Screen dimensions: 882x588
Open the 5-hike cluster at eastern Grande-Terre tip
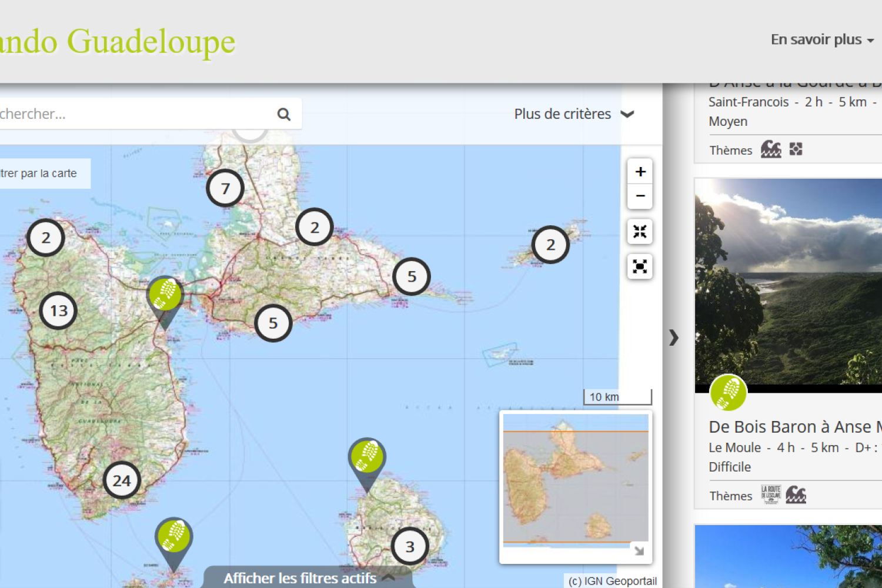[412, 276]
